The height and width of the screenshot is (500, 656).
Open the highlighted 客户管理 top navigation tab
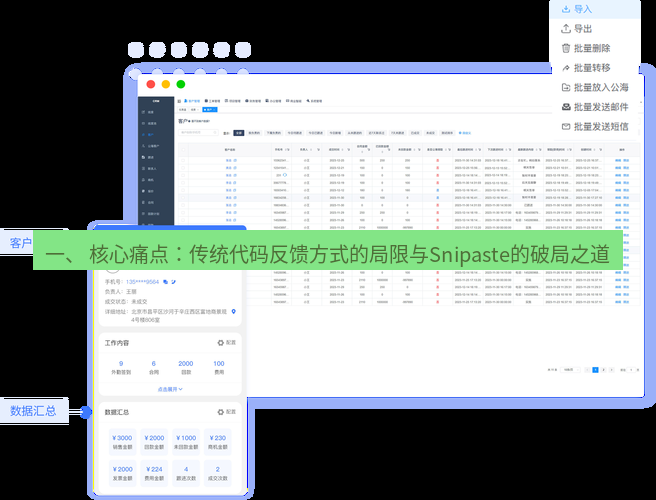(192, 101)
